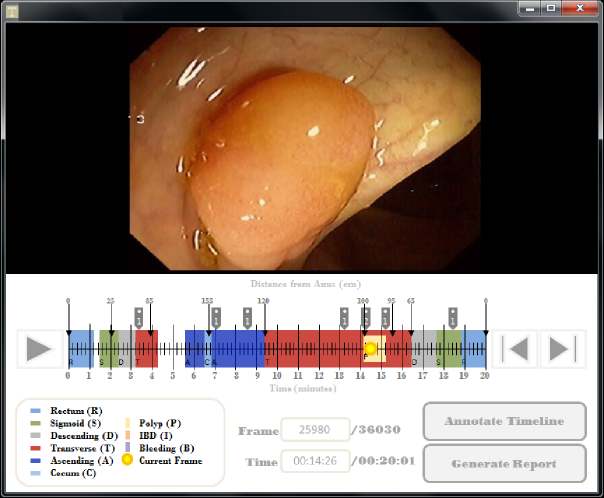Click the "Time (minutes)" axis label
Viewport: 604px width, 498px height.
click(303, 388)
